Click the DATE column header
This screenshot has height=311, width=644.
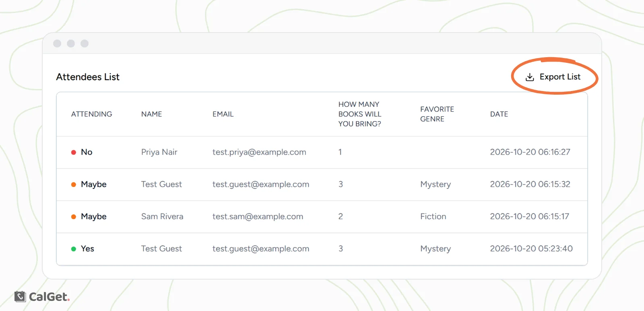[499, 114]
